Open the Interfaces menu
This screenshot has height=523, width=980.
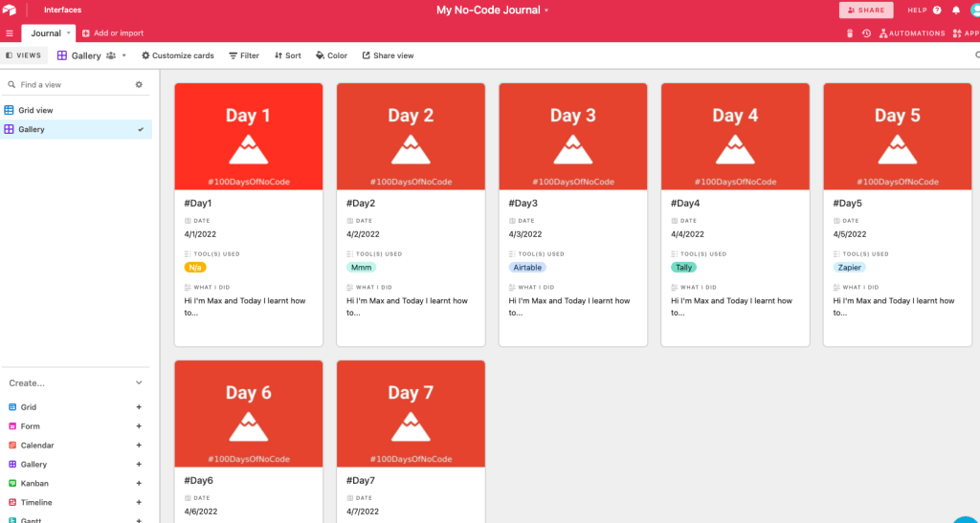tap(62, 11)
